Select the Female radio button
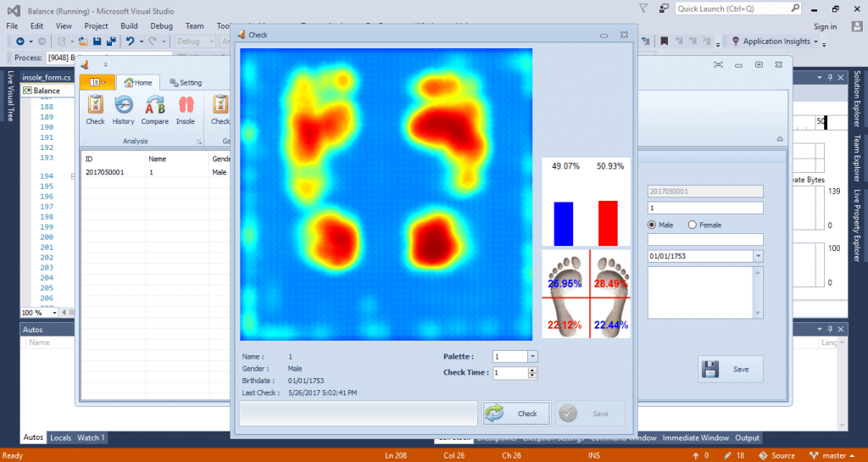The image size is (868, 462). pos(693,225)
